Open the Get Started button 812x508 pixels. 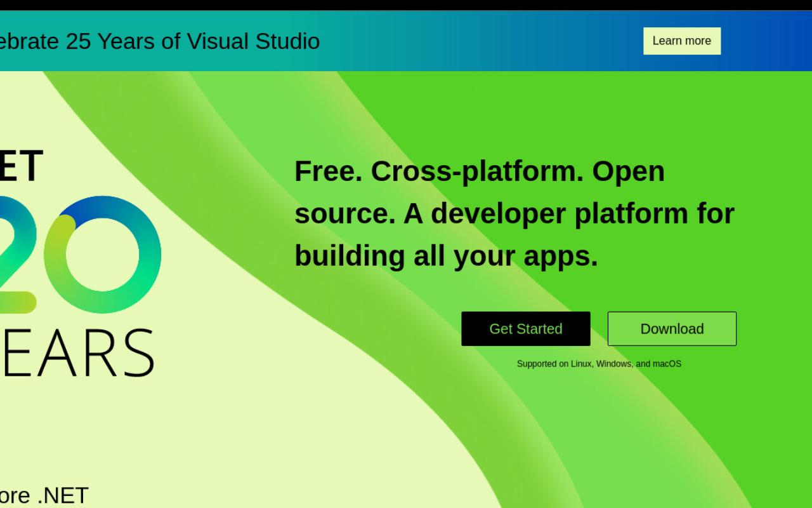coord(526,329)
